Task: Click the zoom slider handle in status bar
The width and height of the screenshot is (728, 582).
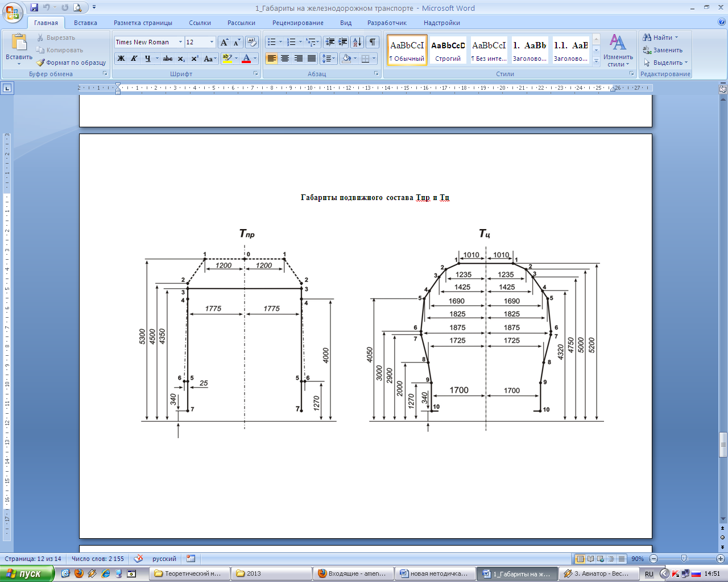Action: (x=684, y=559)
